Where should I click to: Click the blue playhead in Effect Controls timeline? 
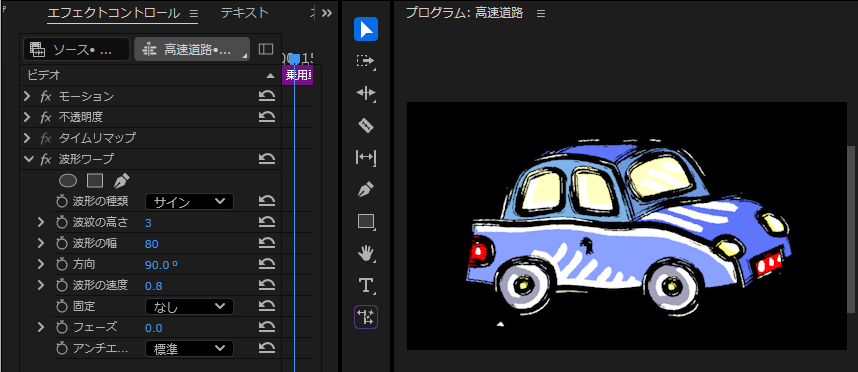coord(294,59)
